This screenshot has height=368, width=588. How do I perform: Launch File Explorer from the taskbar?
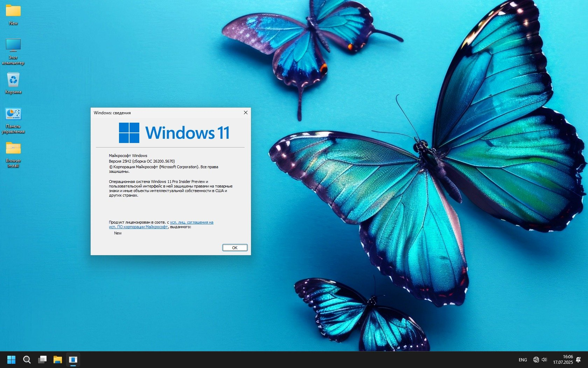pos(58,360)
